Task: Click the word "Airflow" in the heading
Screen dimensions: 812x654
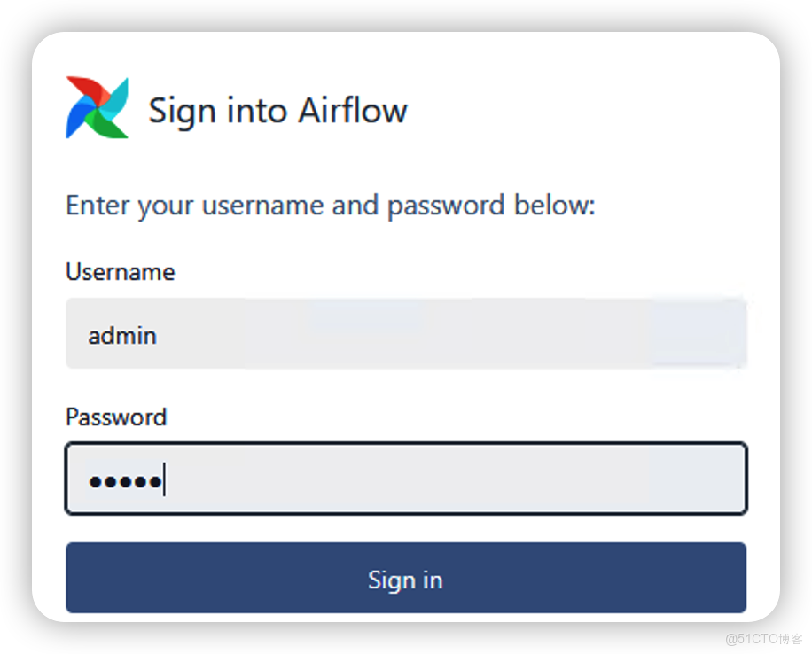Action: click(x=353, y=111)
